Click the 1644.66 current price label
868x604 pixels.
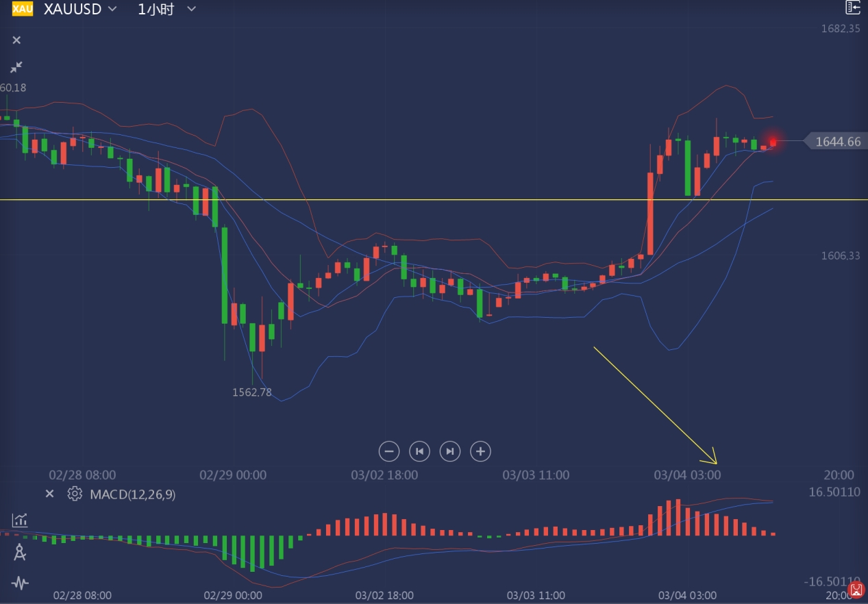(837, 142)
